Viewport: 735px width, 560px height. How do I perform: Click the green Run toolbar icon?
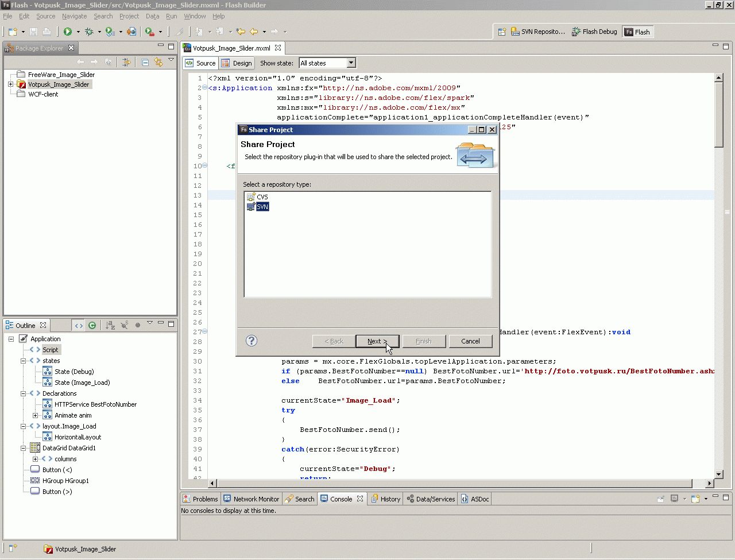click(x=68, y=32)
